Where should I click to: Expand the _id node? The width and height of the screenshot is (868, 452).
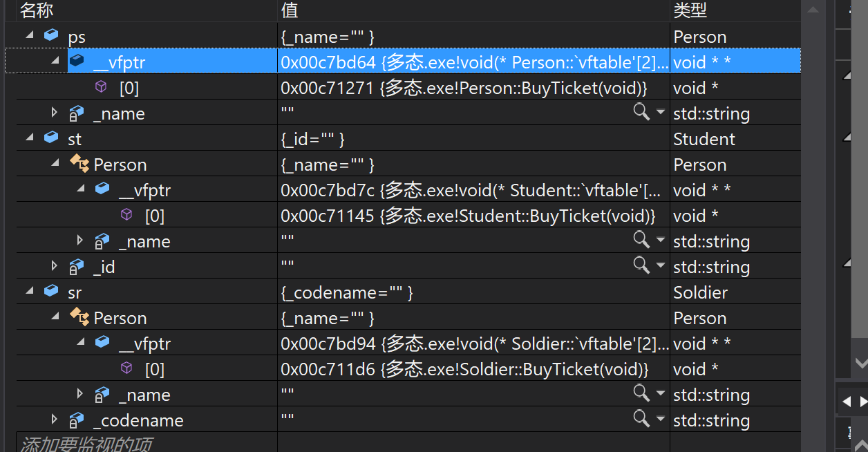point(55,266)
